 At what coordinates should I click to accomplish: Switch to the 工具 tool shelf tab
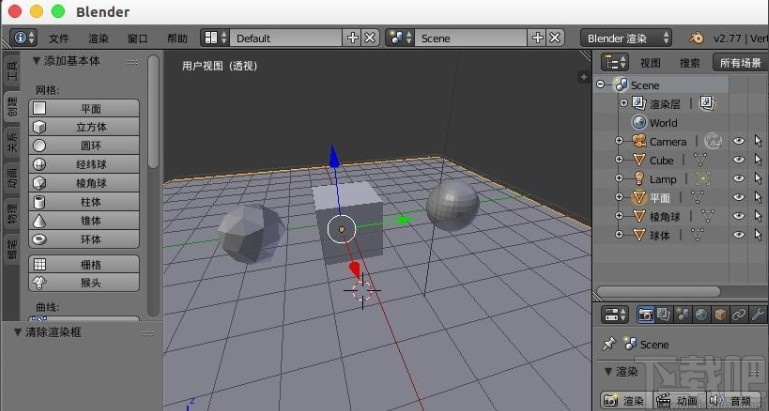pyautogui.click(x=12, y=72)
